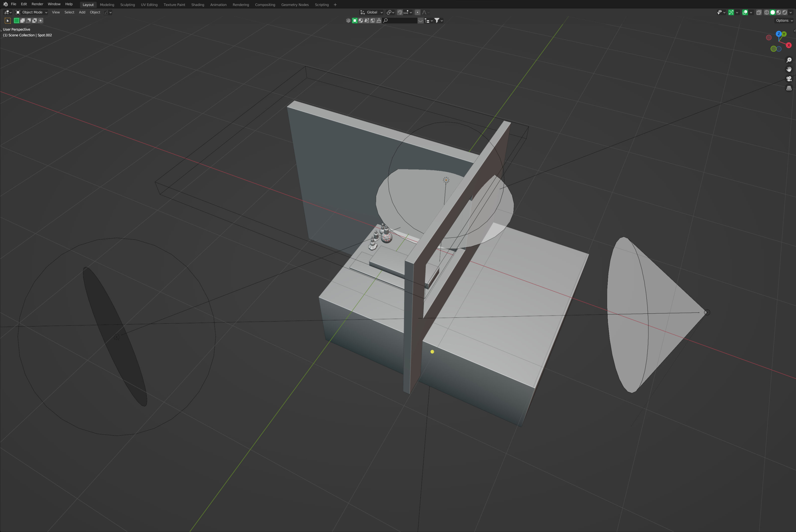
Task: Toggle the viewport overlays
Action: click(x=745, y=12)
